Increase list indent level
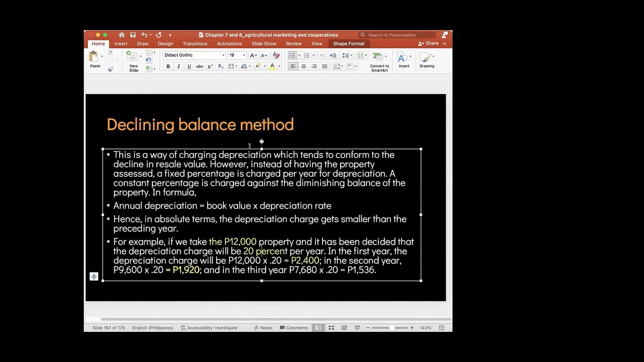This screenshot has height=362, width=644. click(x=333, y=55)
